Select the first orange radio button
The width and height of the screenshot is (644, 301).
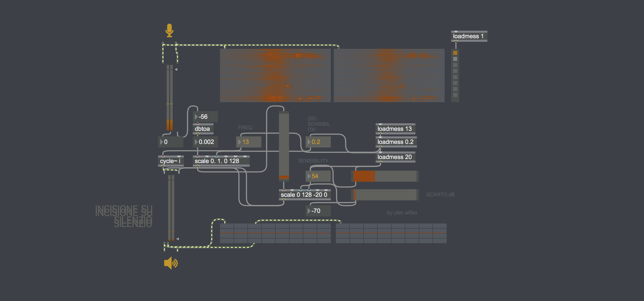[x=455, y=53]
